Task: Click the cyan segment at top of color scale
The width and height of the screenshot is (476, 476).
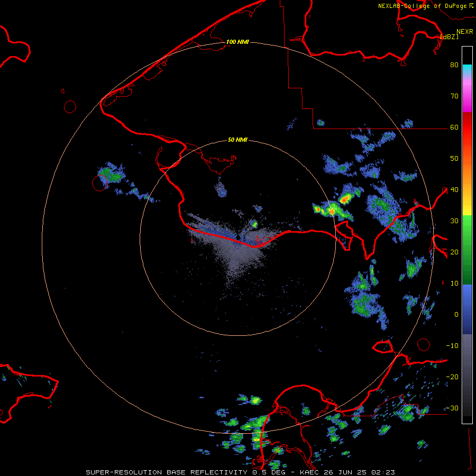Action: tap(467, 69)
